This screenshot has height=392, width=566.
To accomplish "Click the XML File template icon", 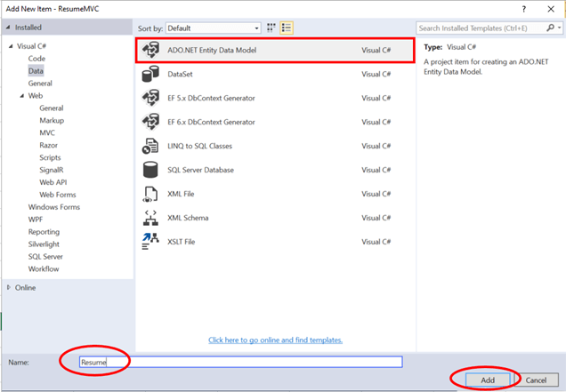I will 150,194.
